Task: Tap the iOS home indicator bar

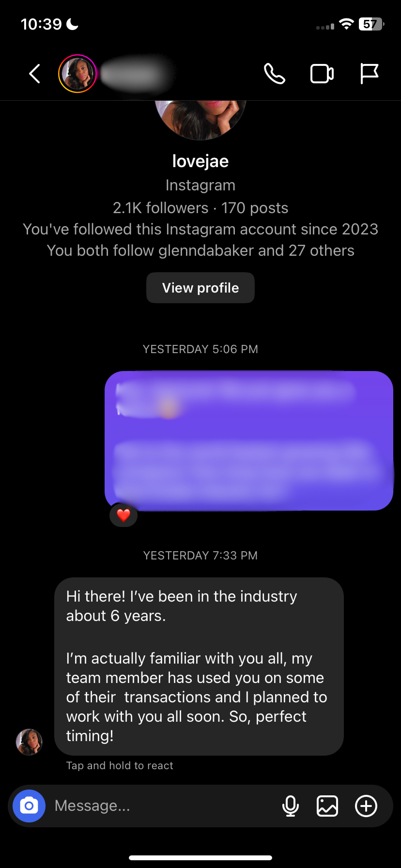Action: (200, 858)
